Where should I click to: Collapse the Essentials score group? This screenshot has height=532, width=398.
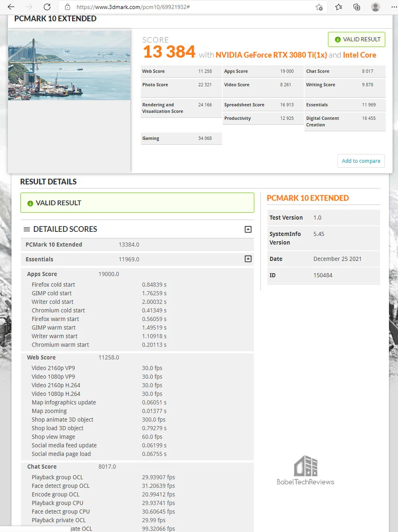(248, 259)
